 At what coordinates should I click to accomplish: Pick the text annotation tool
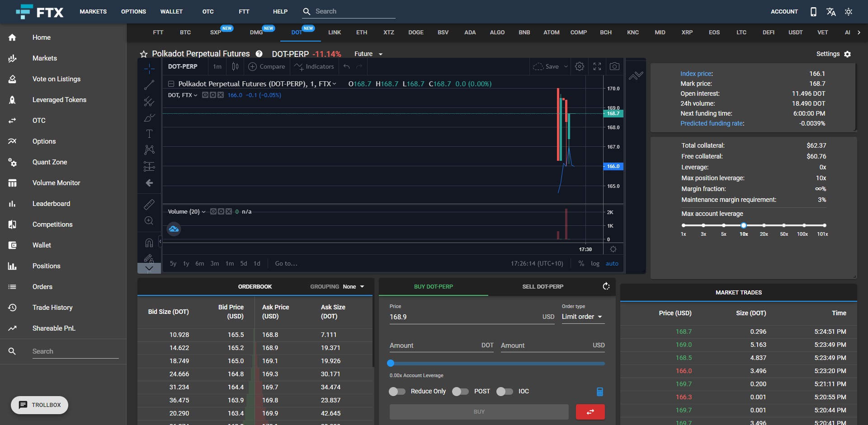pyautogui.click(x=149, y=134)
